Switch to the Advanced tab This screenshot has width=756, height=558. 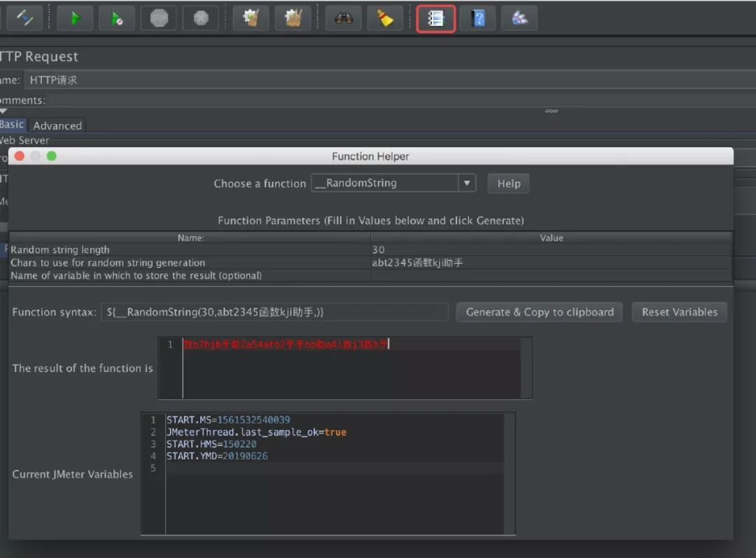point(57,125)
